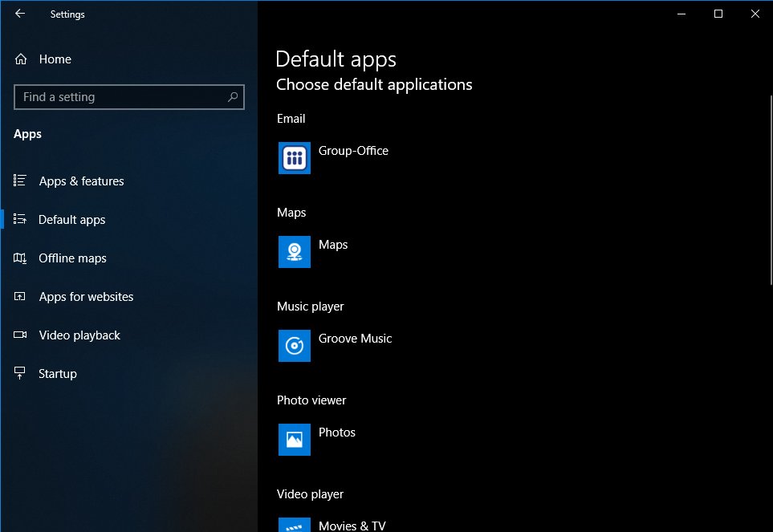Viewport: 773px width, 532px height.
Task: Select Default apps in sidebar
Action: pyautogui.click(x=71, y=220)
